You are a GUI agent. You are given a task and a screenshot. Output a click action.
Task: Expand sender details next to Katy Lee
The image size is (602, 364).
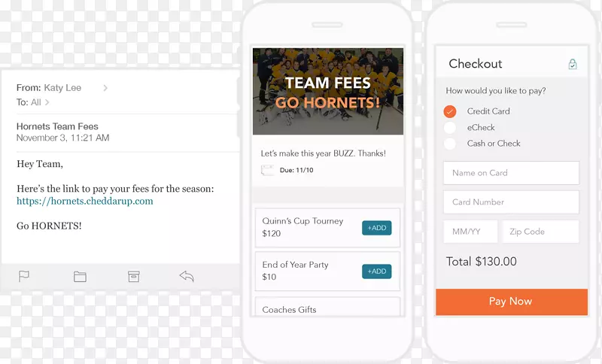tap(105, 88)
